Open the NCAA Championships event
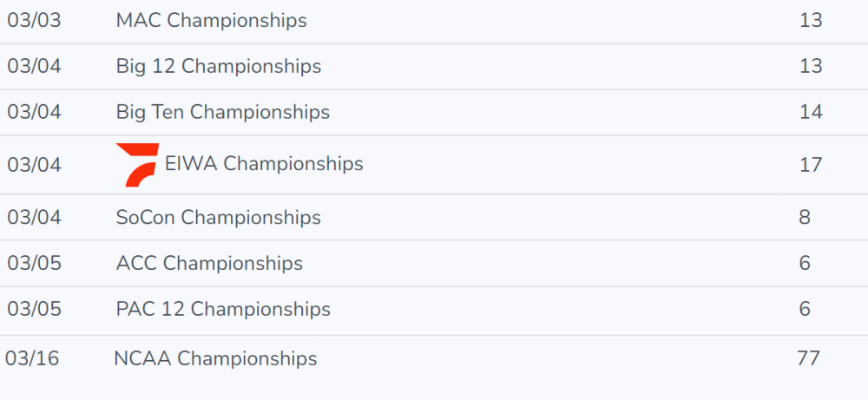868x400 pixels. [x=215, y=358]
